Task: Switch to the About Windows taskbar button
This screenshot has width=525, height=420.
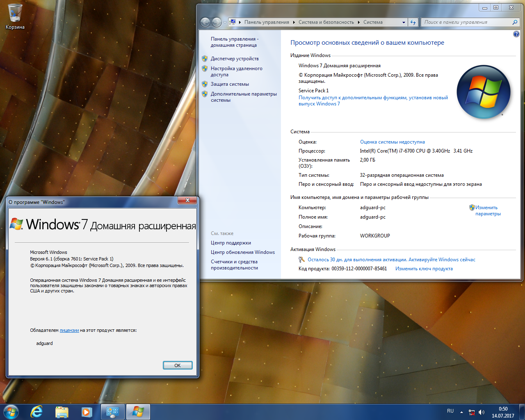Action: 138,412
